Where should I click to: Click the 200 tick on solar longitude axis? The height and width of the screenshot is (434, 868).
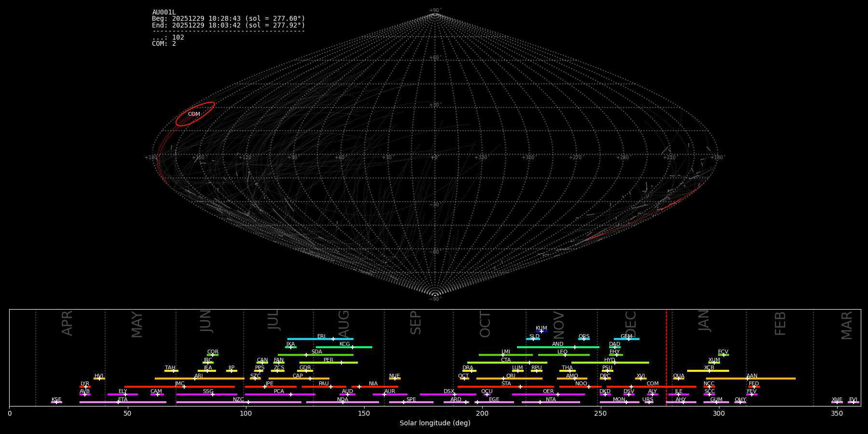point(482,413)
